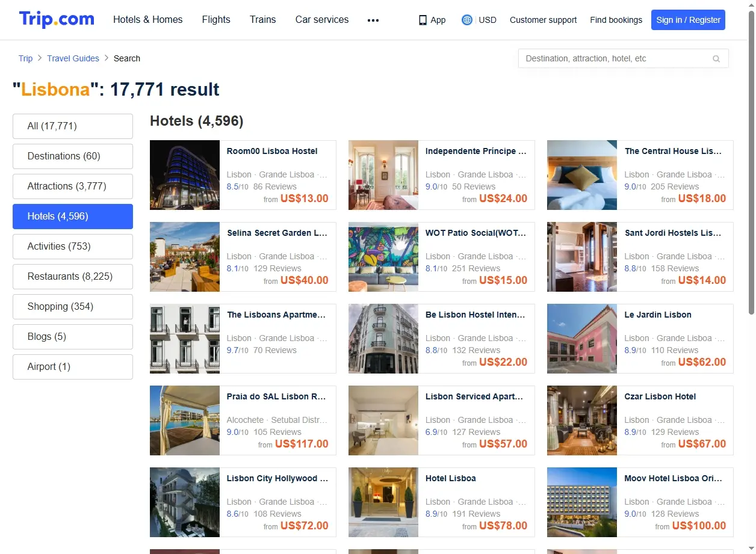Screen dimensions: 756x554
Task: Go to Trains section
Action: pyautogui.click(x=263, y=19)
